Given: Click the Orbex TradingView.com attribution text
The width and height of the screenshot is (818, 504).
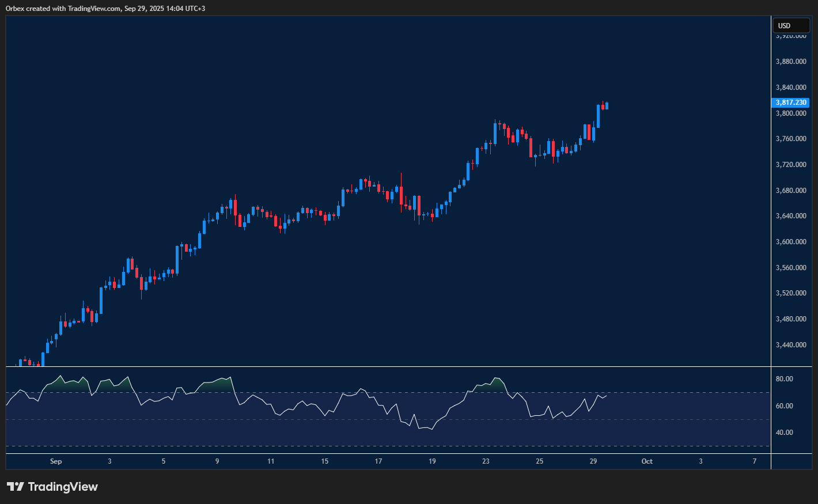Looking at the screenshot, I should 105,8.
